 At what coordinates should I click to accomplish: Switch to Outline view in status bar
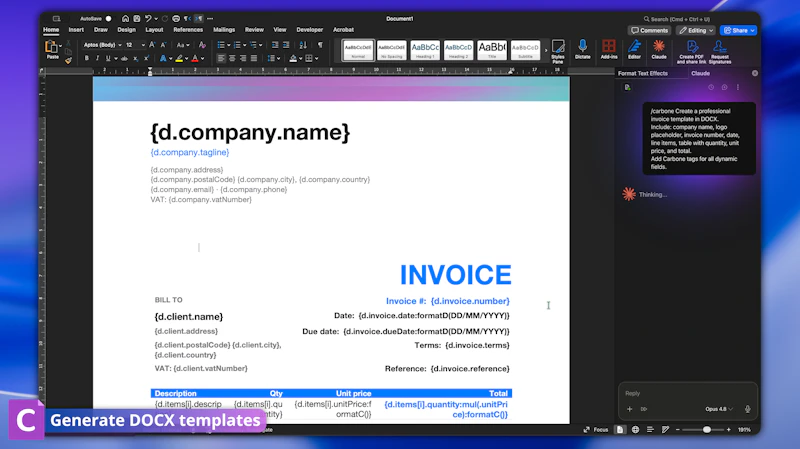tap(650, 430)
